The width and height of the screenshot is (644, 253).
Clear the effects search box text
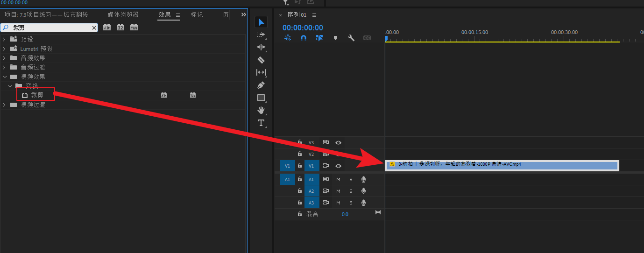tap(94, 28)
